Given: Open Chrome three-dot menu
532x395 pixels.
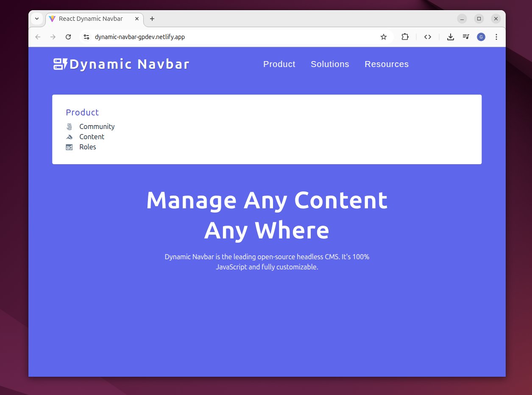Looking at the screenshot, I should tap(496, 37).
